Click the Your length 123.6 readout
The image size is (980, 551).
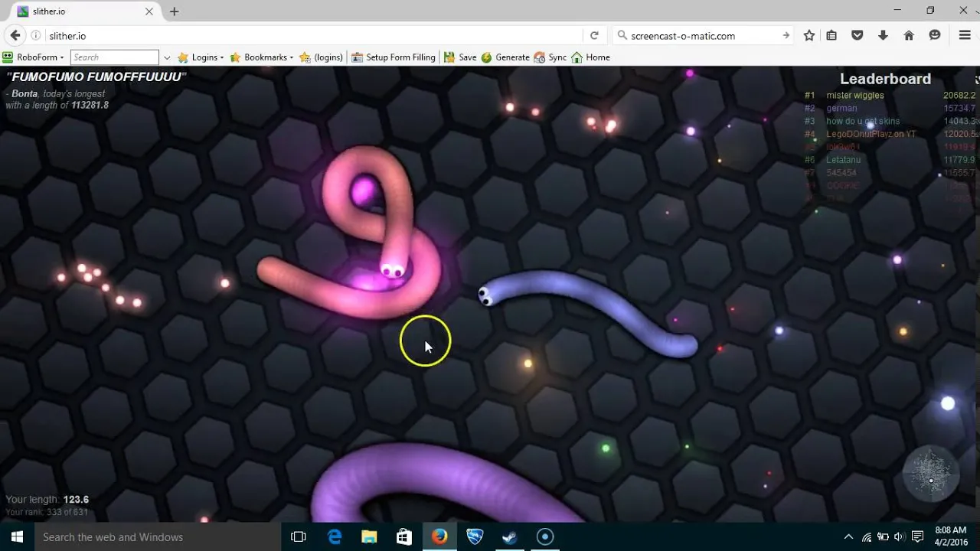coord(47,500)
